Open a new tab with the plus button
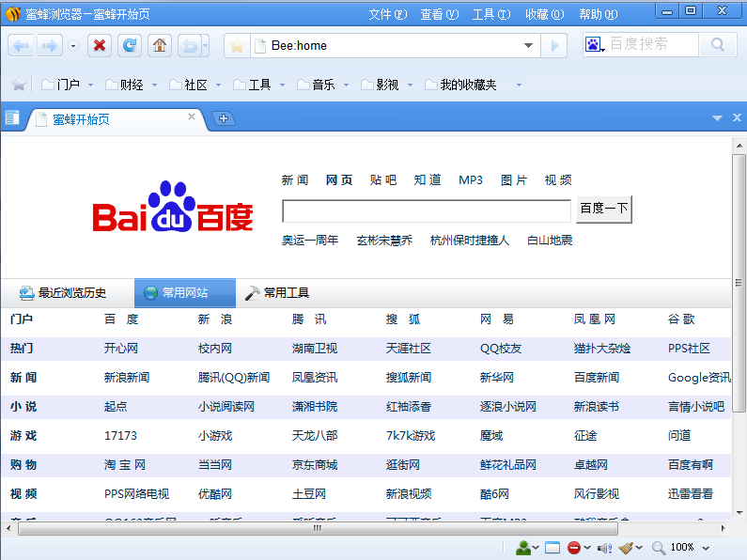This screenshot has width=747, height=560. click(224, 118)
